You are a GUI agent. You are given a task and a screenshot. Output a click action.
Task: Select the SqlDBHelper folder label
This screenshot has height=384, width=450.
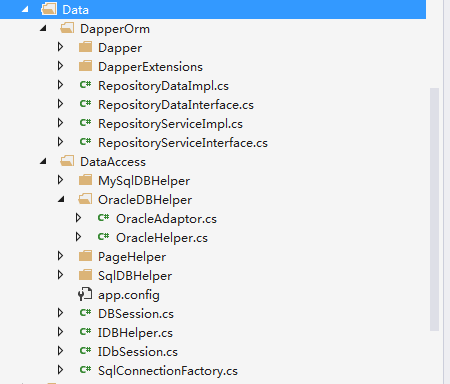[x=135, y=276]
